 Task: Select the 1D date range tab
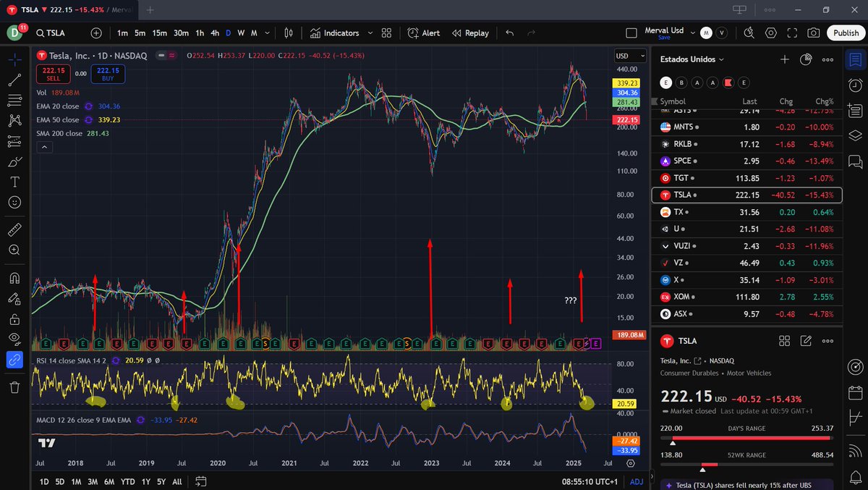click(44, 481)
